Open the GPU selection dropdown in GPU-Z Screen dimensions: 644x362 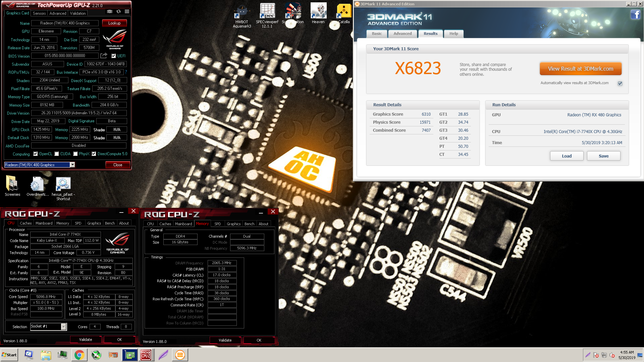pos(72,165)
